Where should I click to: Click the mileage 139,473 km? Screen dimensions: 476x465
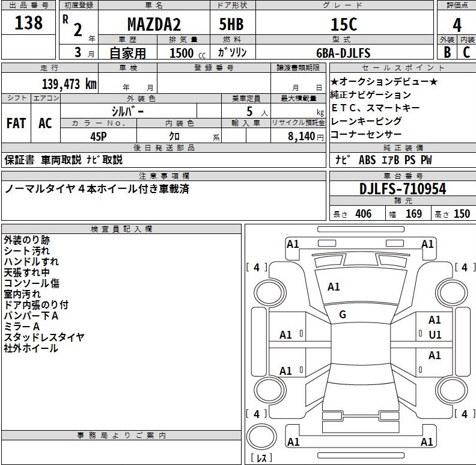pyautogui.click(x=69, y=84)
